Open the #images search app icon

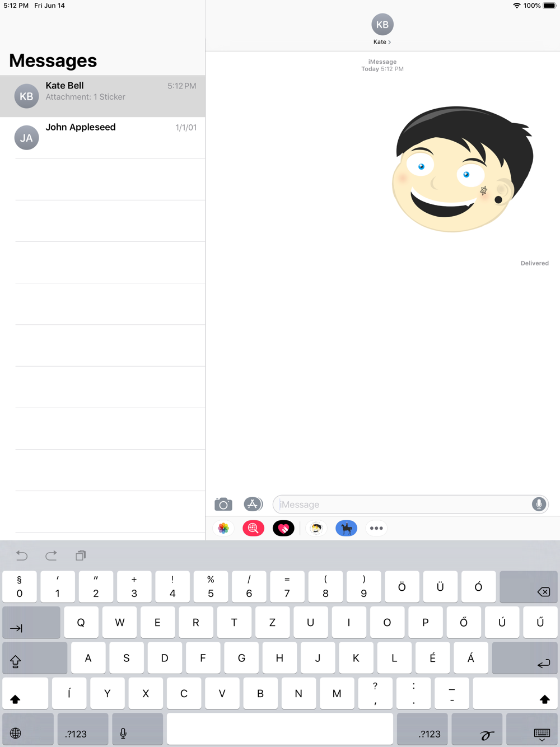(x=253, y=528)
